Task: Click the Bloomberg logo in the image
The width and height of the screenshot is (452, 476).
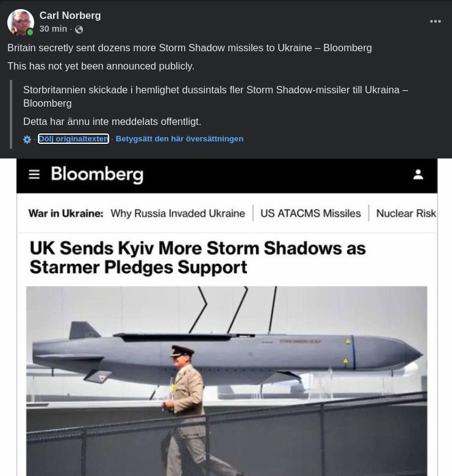Action: [x=97, y=175]
